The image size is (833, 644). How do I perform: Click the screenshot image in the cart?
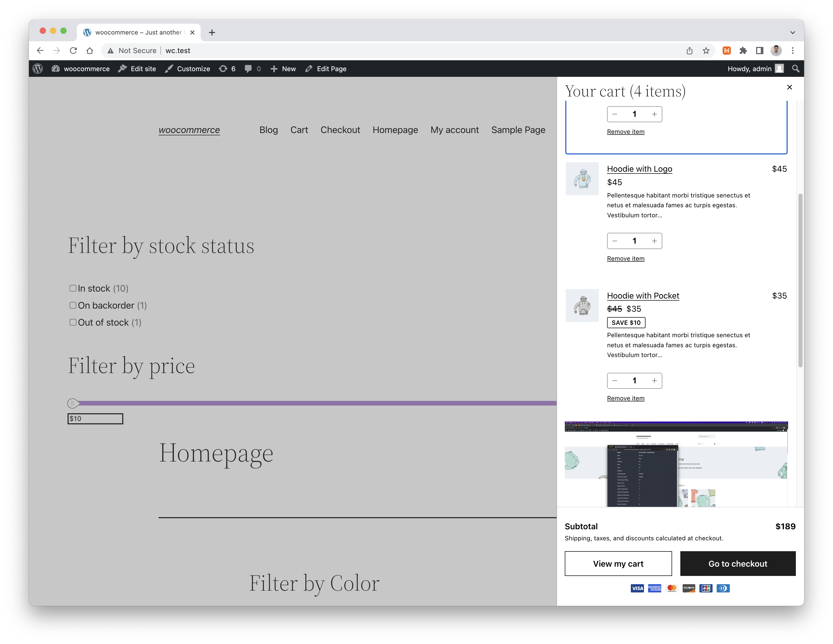(x=676, y=464)
